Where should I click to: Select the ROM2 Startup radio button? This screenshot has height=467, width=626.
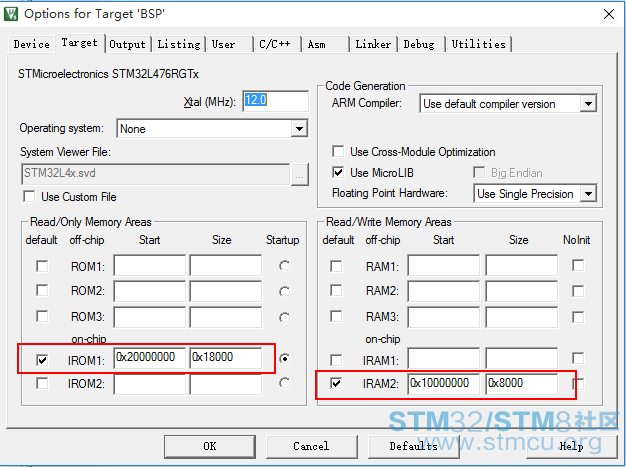[x=284, y=292]
